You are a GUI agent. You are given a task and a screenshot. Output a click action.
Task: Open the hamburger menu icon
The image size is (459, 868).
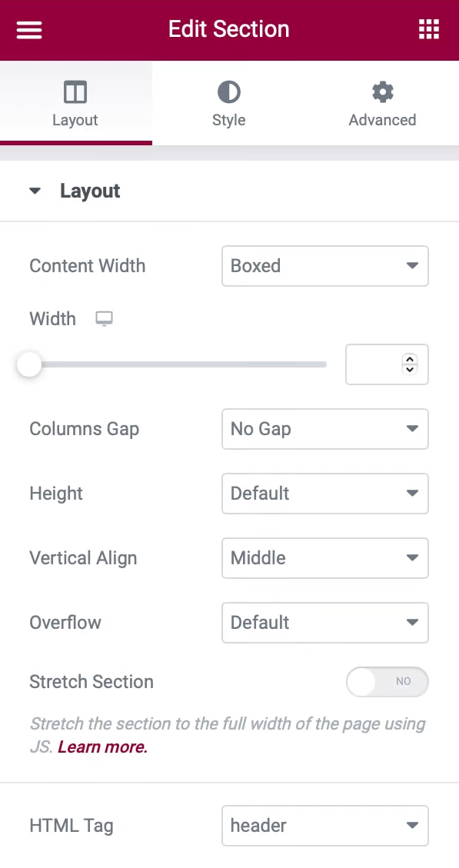pyautogui.click(x=28, y=29)
